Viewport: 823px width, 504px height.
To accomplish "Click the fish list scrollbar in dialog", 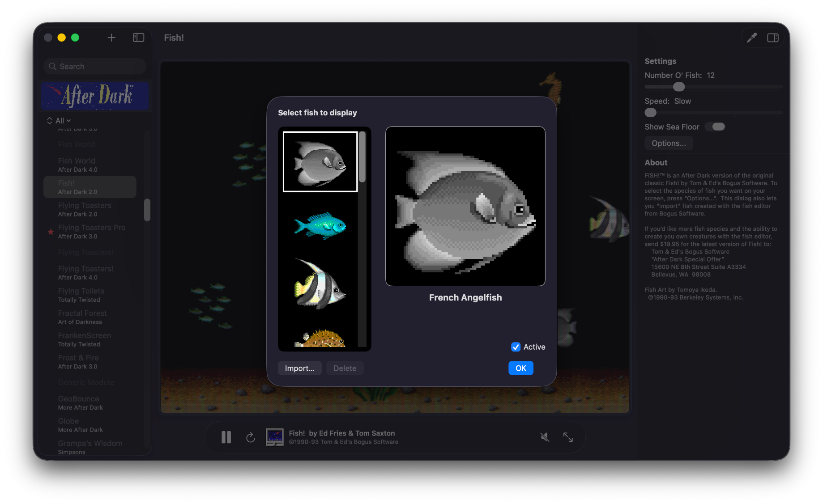I will point(362,157).
